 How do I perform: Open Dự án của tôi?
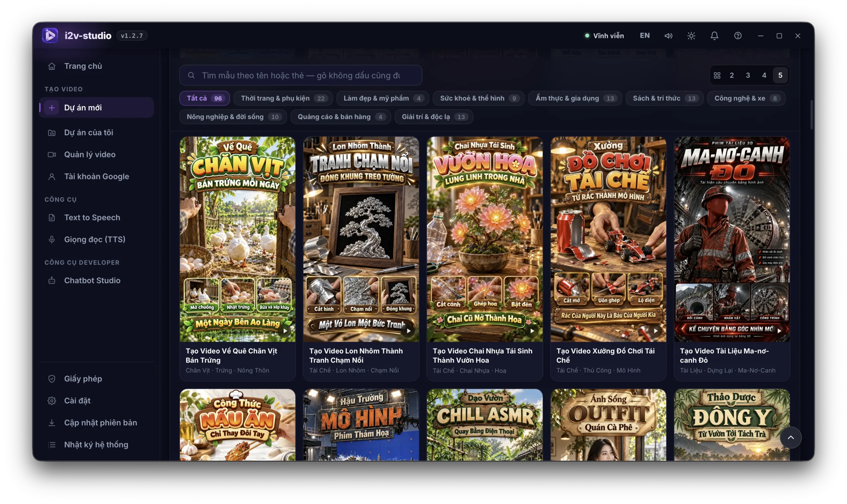pos(96,132)
